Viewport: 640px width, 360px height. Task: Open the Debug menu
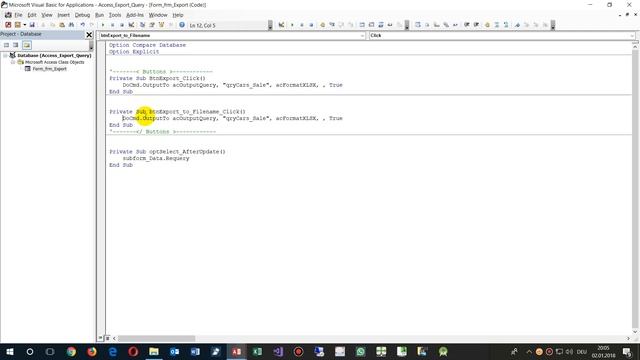point(82,15)
